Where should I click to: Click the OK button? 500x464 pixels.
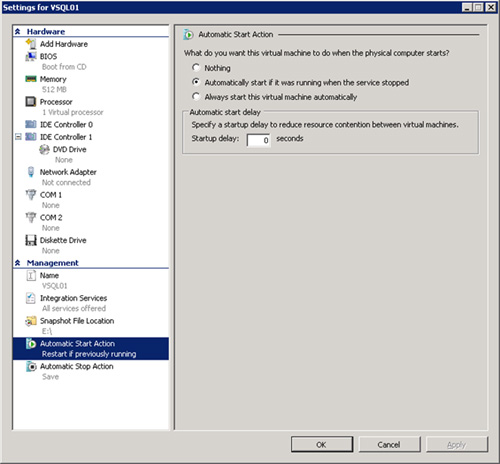[x=322, y=444]
